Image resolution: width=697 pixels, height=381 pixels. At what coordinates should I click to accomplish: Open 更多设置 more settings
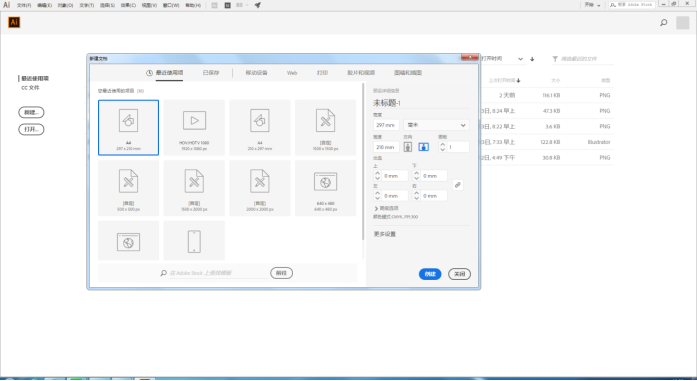click(x=385, y=234)
